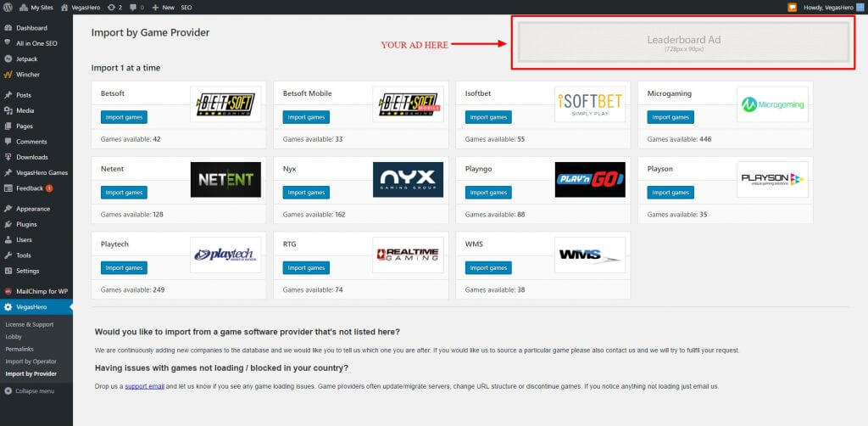Click the Users sidebar icon
Screen dimensions: 868x426
point(8,240)
